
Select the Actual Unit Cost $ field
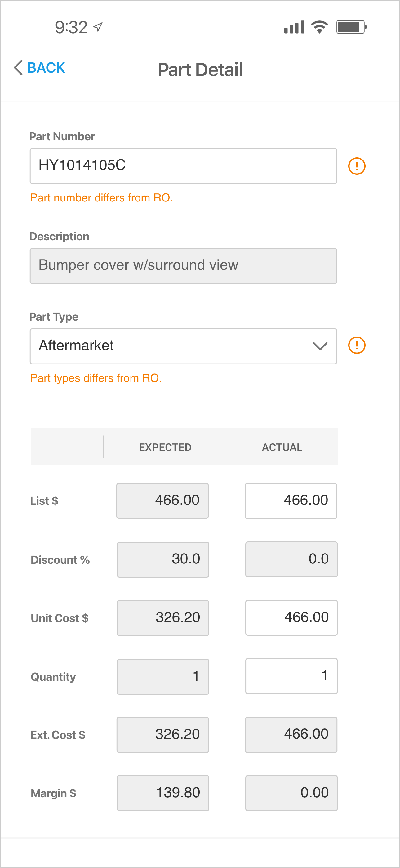[291, 618]
